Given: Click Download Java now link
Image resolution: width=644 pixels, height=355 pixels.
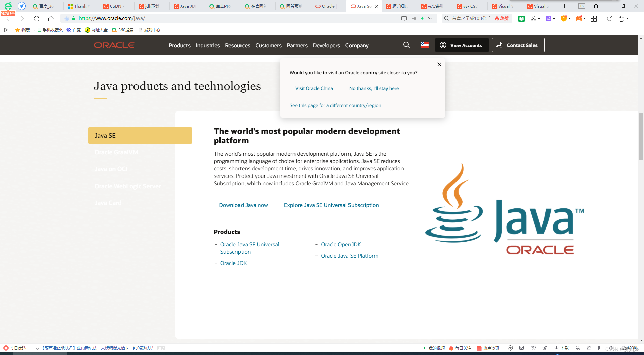Looking at the screenshot, I should 244,205.
